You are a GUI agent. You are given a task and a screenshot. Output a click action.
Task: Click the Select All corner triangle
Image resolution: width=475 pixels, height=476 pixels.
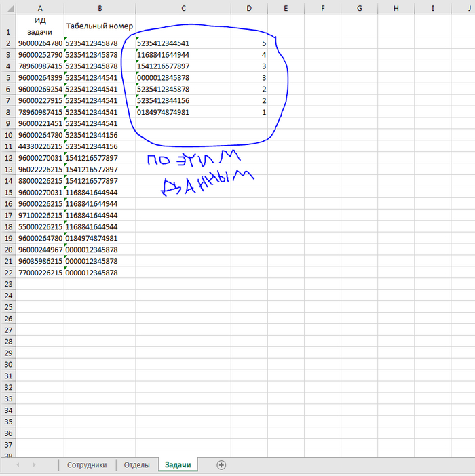tap(10, 9)
